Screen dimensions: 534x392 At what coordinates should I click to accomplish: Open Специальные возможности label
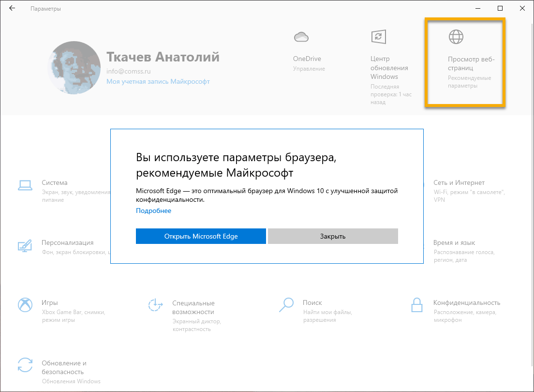pyautogui.click(x=193, y=307)
